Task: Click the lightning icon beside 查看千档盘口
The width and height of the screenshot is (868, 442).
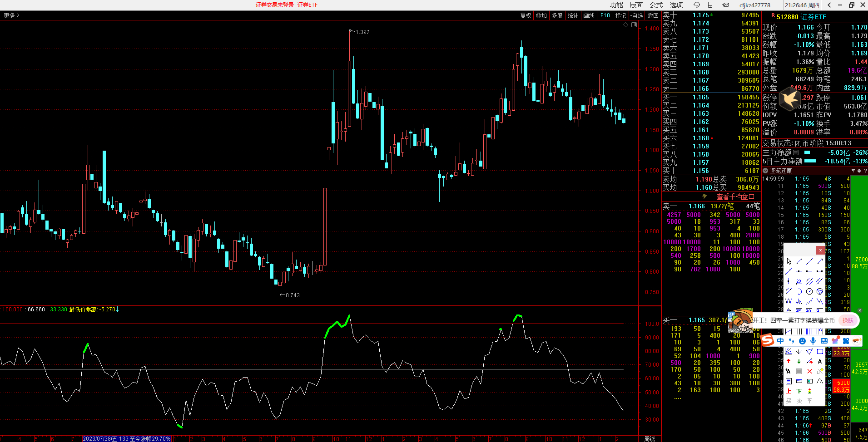Action: click(704, 196)
